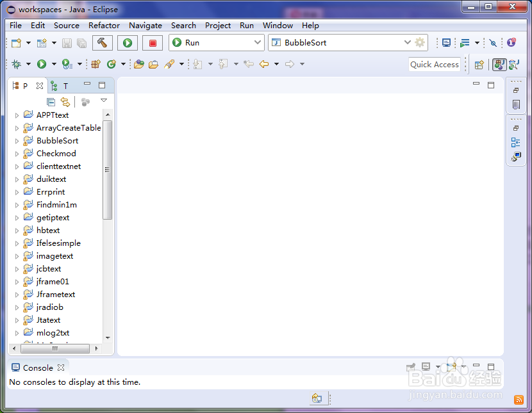
Task: Click the Pin Console icon
Action: tap(411, 367)
